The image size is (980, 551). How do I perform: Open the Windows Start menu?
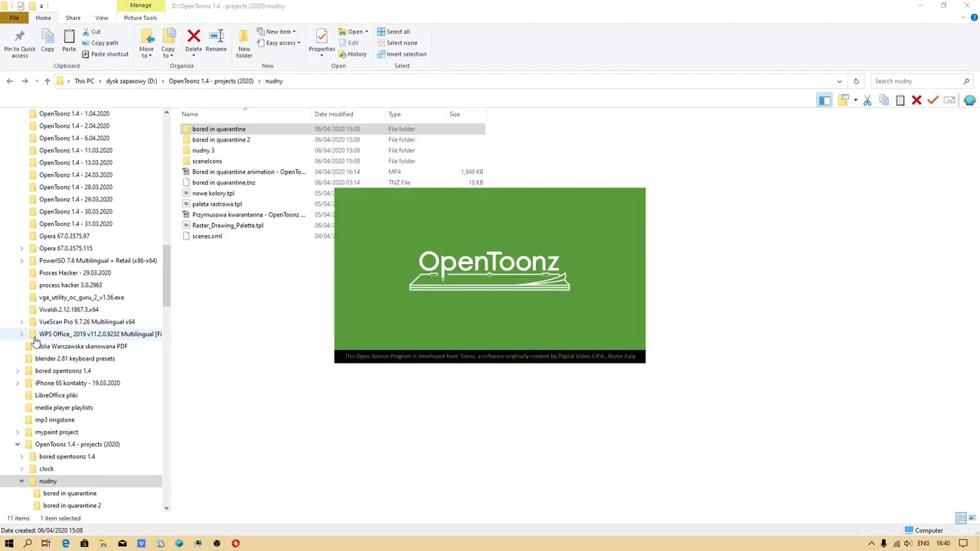9,543
